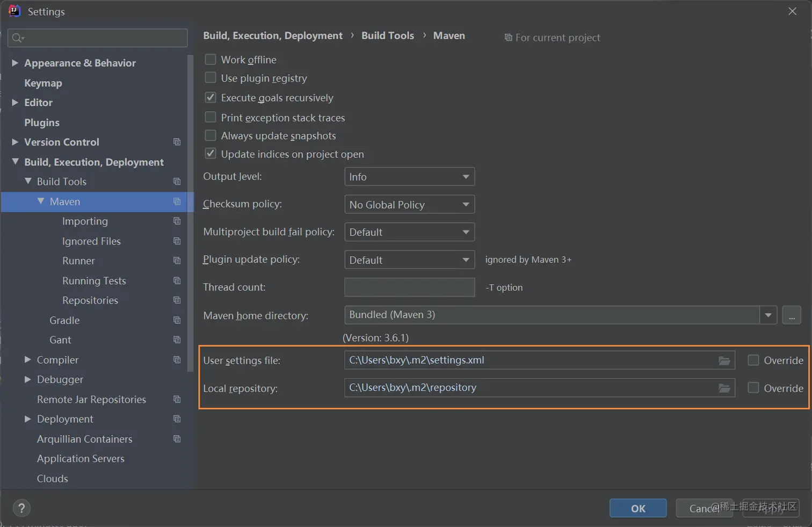
Task: Click Build Tools breadcrumb in header
Action: pos(388,35)
